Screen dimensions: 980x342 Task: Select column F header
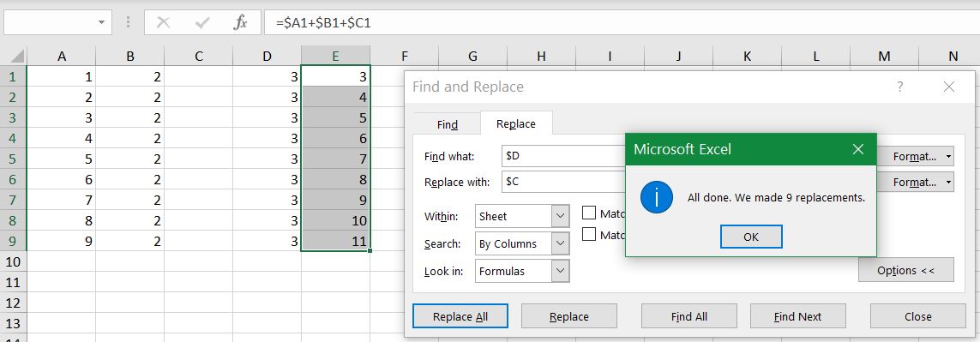(x=405, y=57)
